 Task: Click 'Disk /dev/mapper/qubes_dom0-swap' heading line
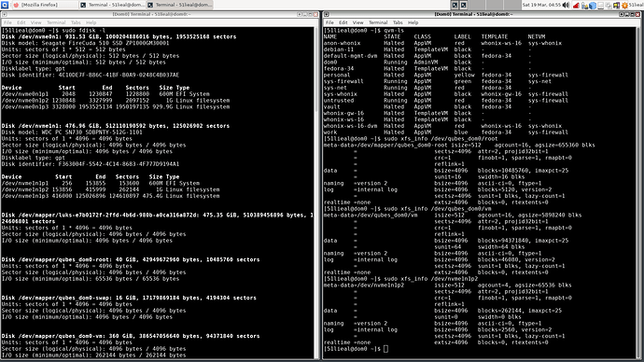129,298
